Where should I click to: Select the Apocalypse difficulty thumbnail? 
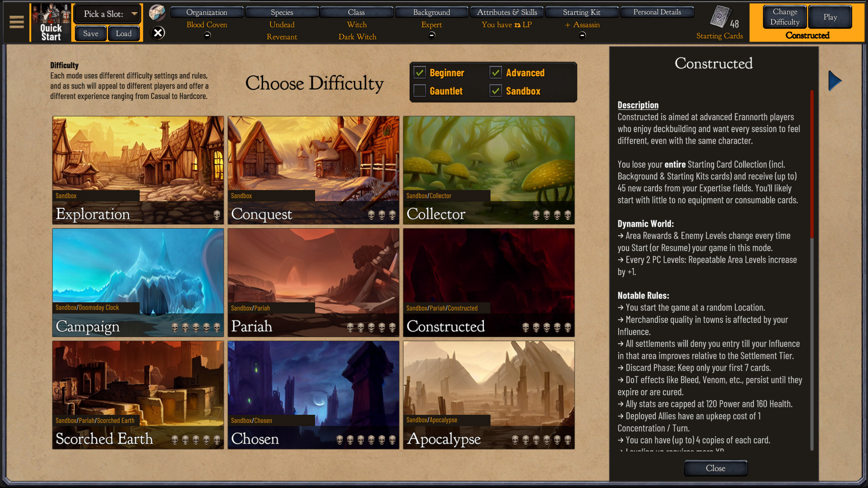click(x=489, y=395)
